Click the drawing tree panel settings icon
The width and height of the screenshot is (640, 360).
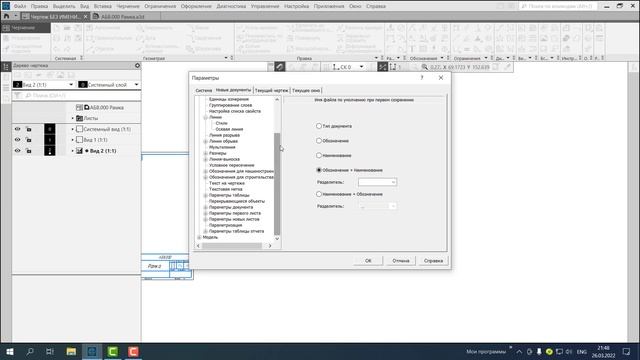click(137, 65)
